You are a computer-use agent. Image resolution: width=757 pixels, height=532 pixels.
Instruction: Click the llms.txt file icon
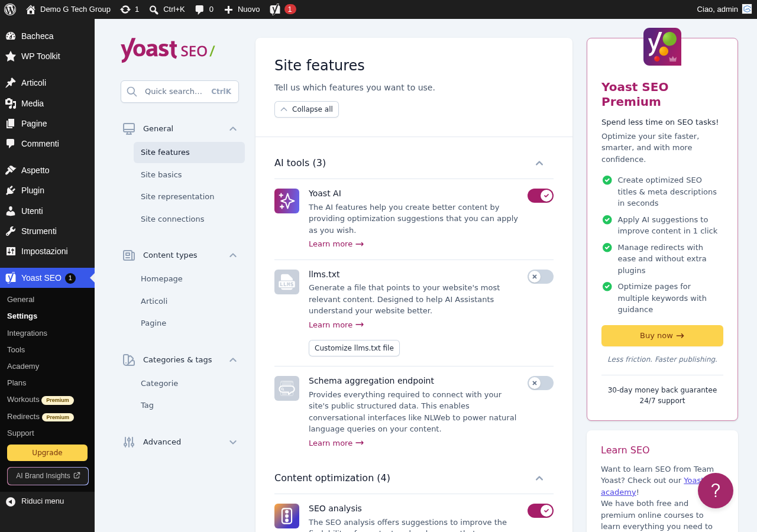coord(287,282)
